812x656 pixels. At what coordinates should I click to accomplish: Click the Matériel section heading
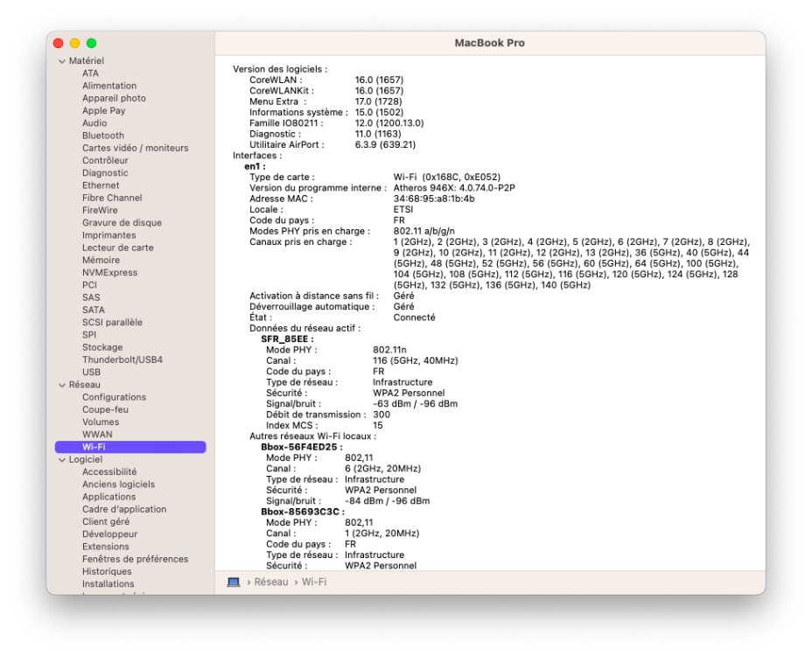(87, 61)
